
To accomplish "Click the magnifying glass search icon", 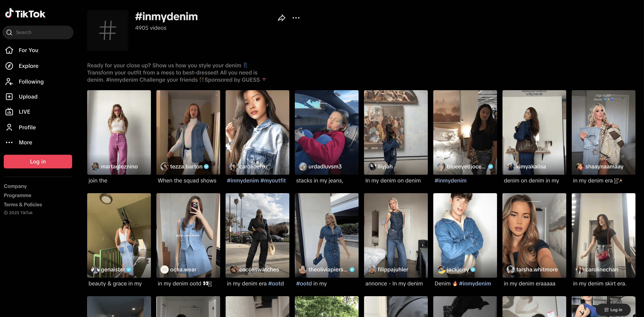I will pos(9,32).
